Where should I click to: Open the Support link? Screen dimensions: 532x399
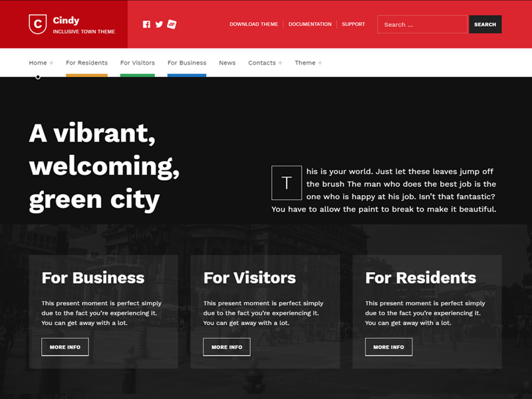pos(353,24)
